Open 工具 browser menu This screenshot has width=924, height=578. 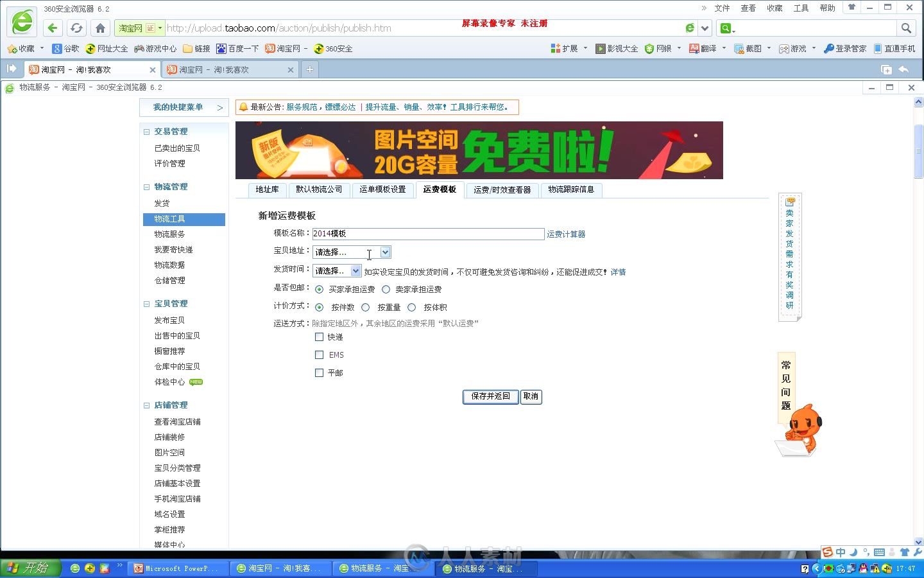coord(801,8)
